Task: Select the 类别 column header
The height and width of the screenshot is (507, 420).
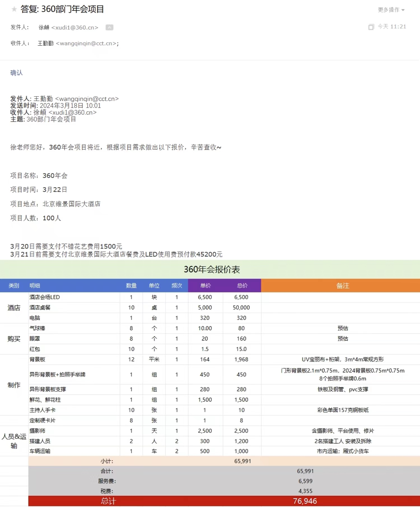Action: point(14,285)
